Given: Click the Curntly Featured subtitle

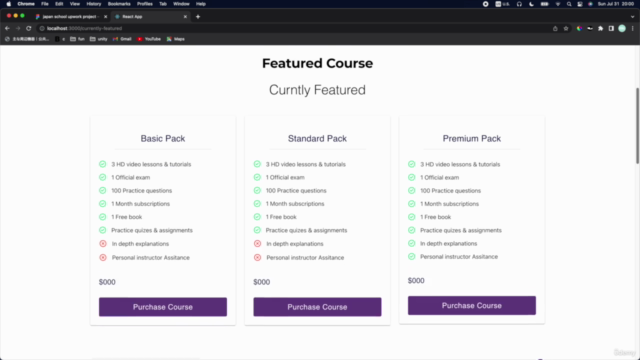Looking at the screenshot, I should [317, 90].
